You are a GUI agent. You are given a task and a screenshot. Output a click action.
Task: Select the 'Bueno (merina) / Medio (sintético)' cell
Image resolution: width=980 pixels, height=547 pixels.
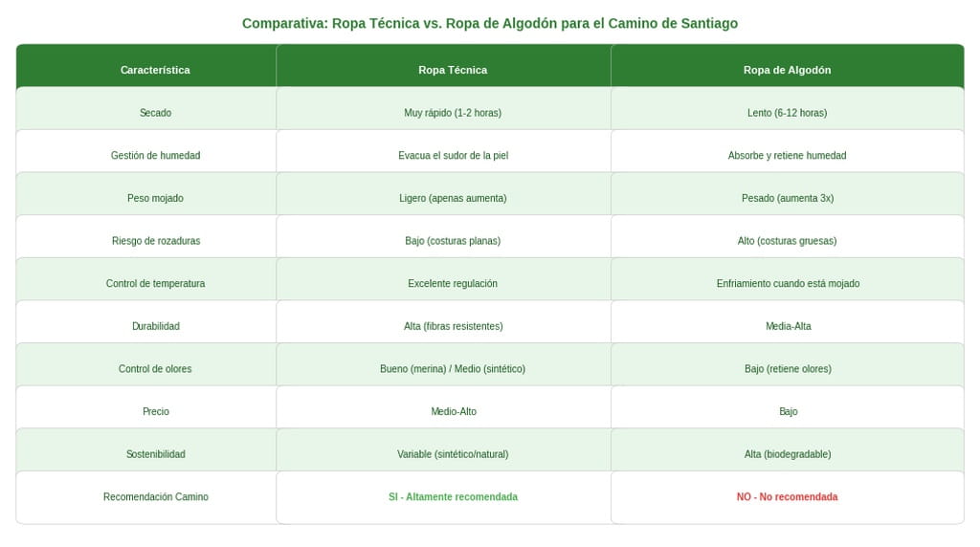[453, 369]
